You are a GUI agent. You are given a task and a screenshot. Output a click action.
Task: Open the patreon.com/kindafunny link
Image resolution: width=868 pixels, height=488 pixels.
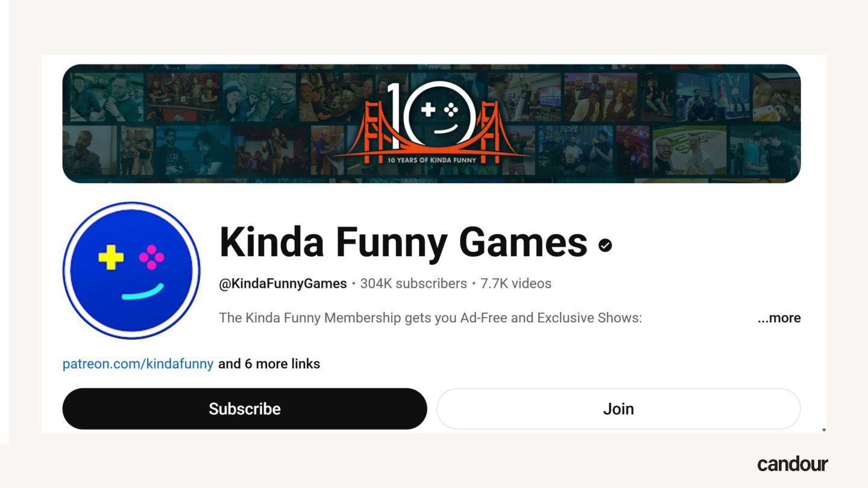pyautogui.click(x=138, y=364)
